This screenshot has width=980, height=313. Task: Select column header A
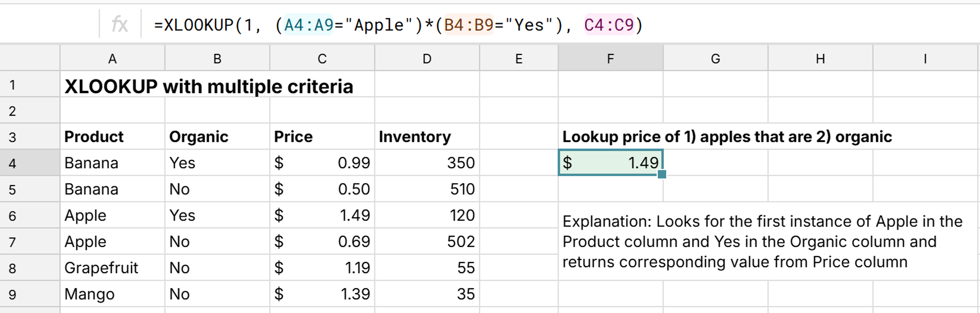click(112, 58)
